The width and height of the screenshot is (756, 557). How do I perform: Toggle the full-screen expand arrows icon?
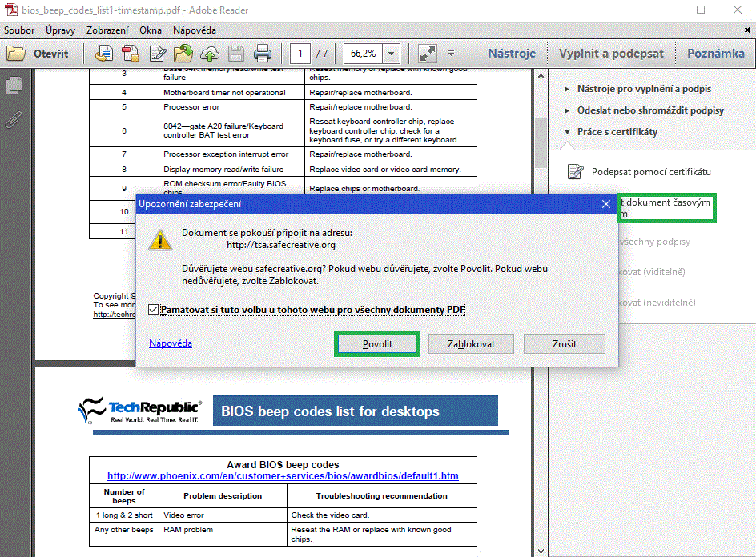tap(428, 54)
